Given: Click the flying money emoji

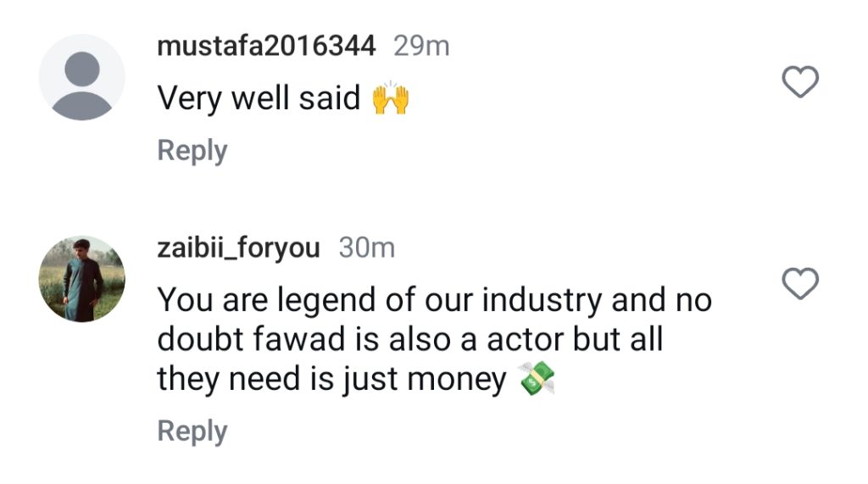Looking at the screenshot, I should (537, 379).
